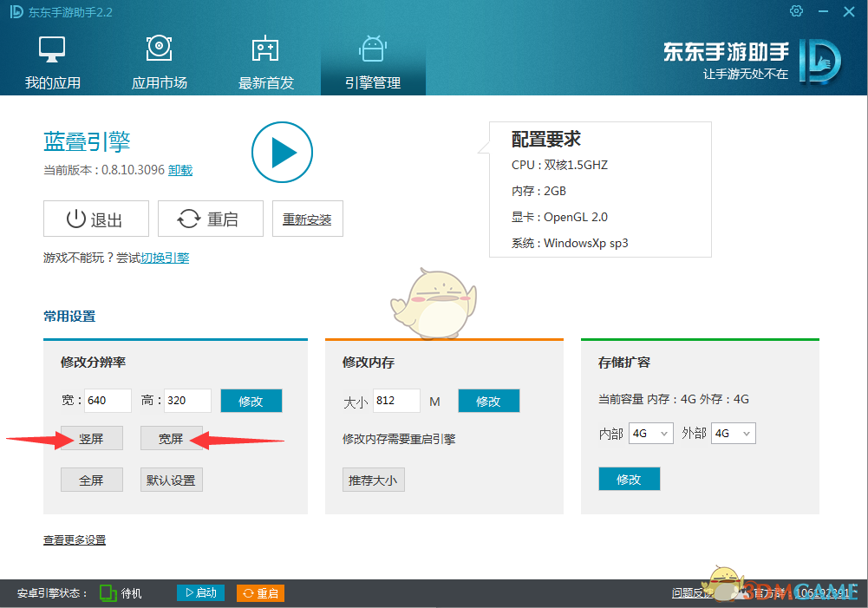Click the green standby device status icon

tap(108, 593)
